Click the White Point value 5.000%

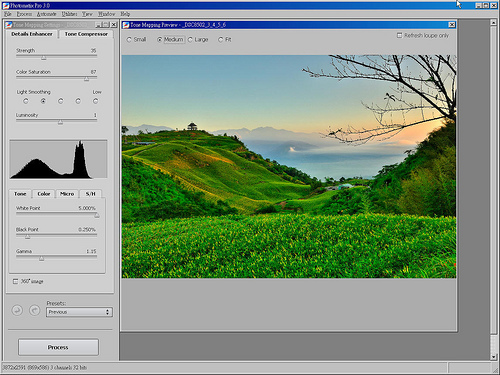[x=87, y=208]
